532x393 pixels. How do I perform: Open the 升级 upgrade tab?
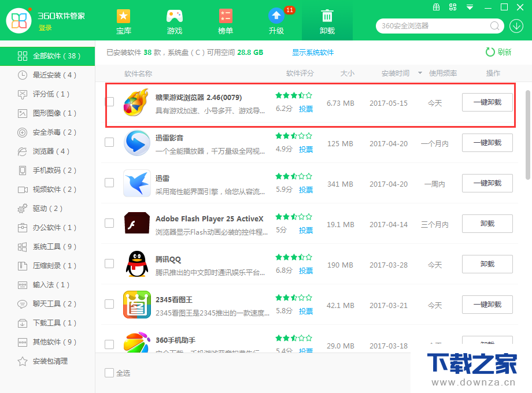point(276,22)
